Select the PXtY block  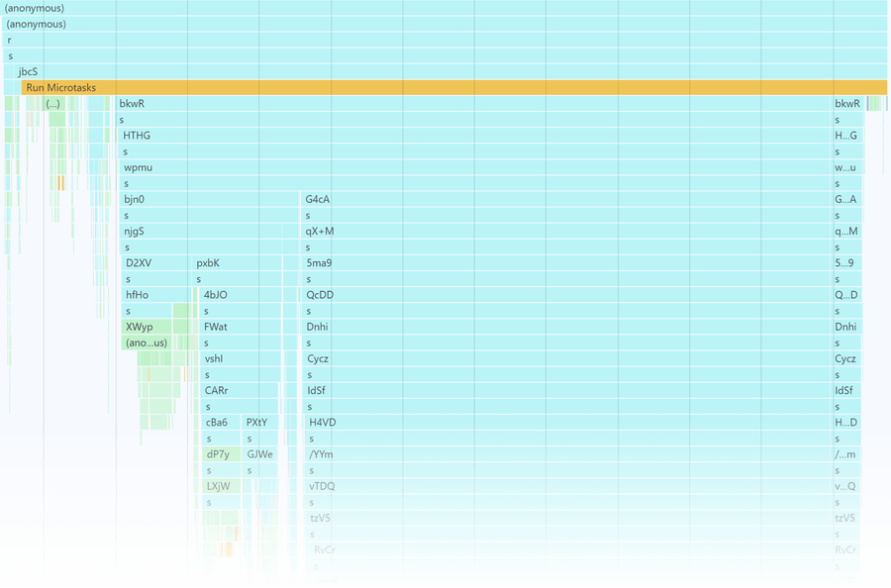click(x=260, y=422)
